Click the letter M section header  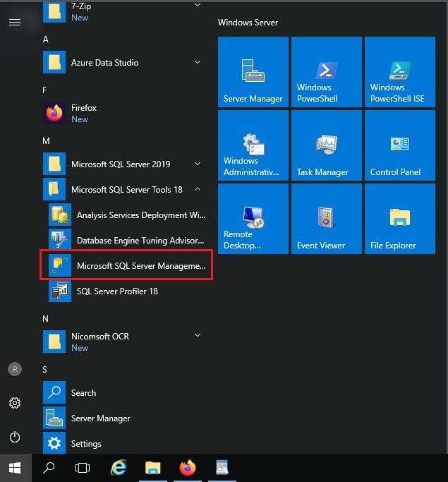[46, 140]
